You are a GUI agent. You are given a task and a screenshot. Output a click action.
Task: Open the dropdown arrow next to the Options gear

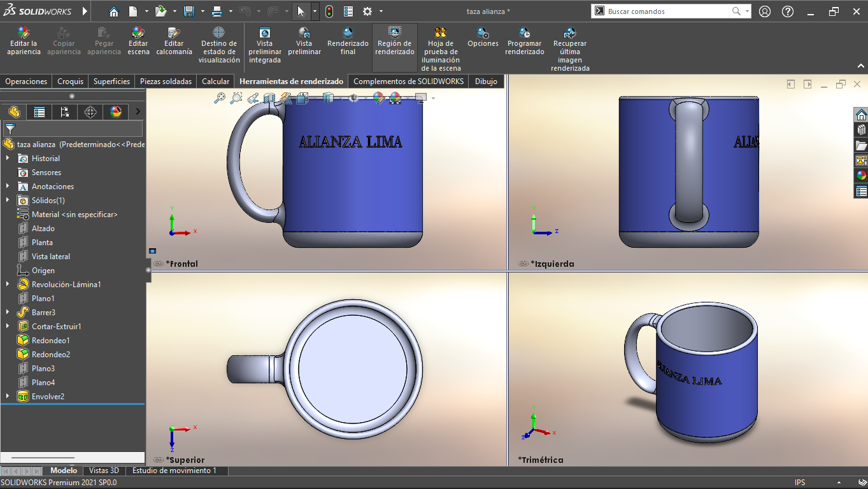(x=381, y=11)
